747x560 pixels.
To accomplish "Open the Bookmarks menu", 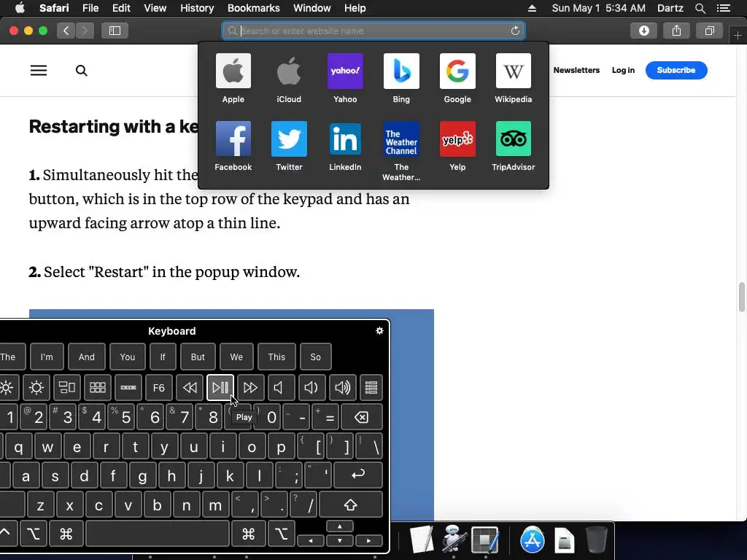I will click(253, 8).
